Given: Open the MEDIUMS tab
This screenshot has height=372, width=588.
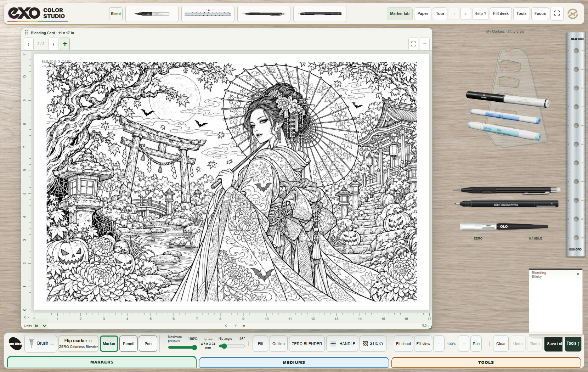Looking at the screenshot, I should click(294, 362).
